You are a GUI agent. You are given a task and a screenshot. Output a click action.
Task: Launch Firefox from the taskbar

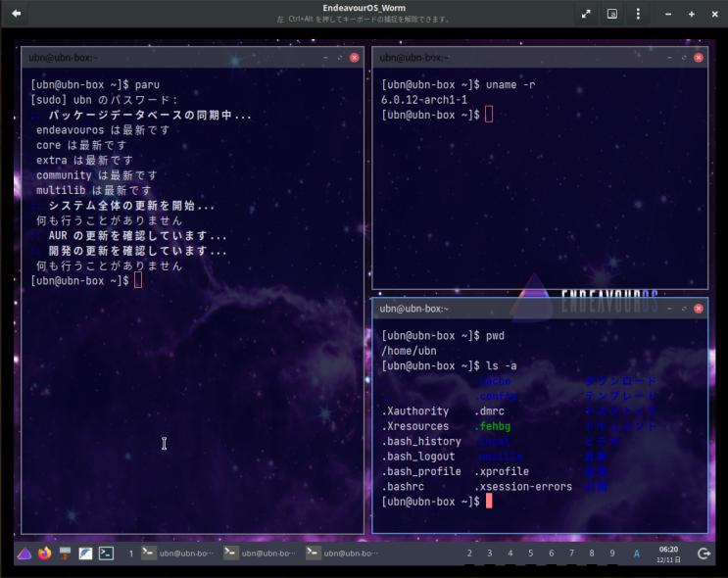pos(44,554)
